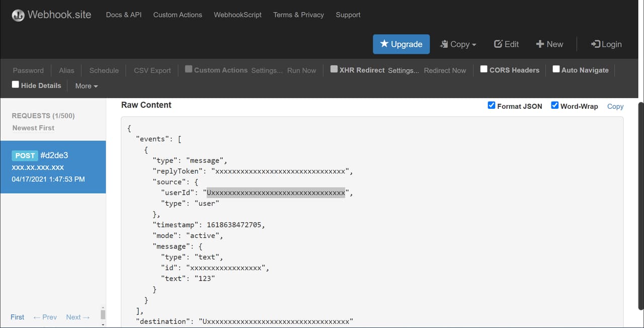The width and height of the screenshot is (644, 328).
Task: Uncheck the Format JSON checkbox
Action: pos(492,105)
